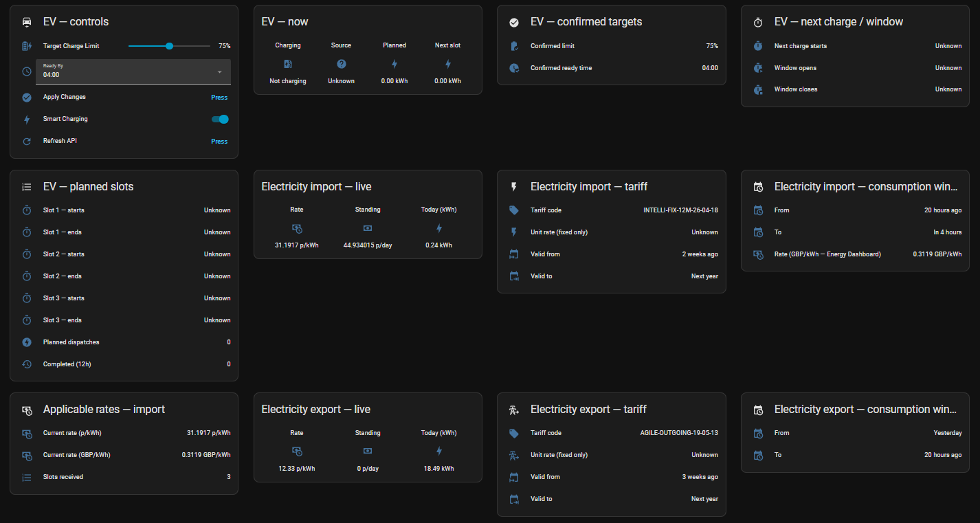The height and width of the screenshot is (523, 980).
Task: Click the export Rate icon showing 12.33 p/kWh
Action: 297,451
